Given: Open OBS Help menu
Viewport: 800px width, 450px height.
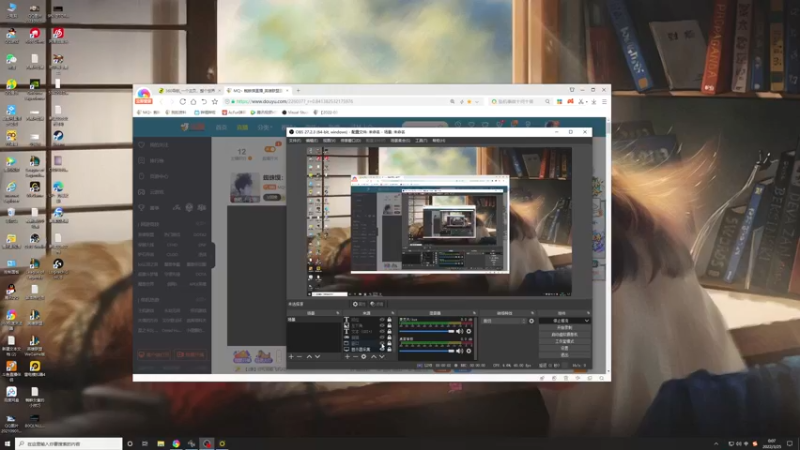Looking at the screenshot, I should pos(439,140).
